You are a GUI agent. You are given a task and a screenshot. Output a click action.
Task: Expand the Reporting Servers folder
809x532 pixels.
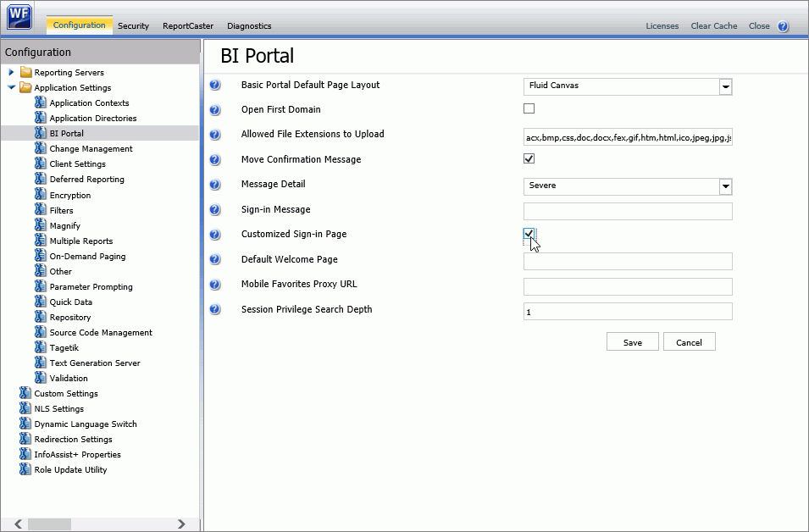tap(9, 72)
